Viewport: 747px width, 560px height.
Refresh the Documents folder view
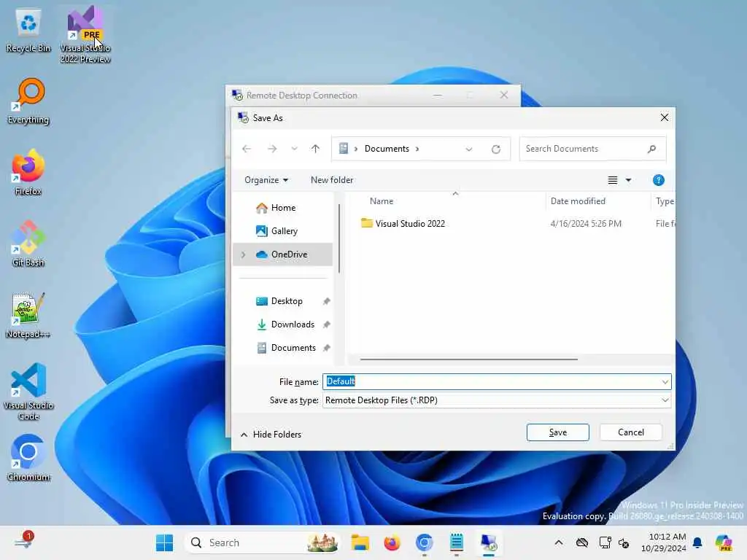click(x=496, y=149)
